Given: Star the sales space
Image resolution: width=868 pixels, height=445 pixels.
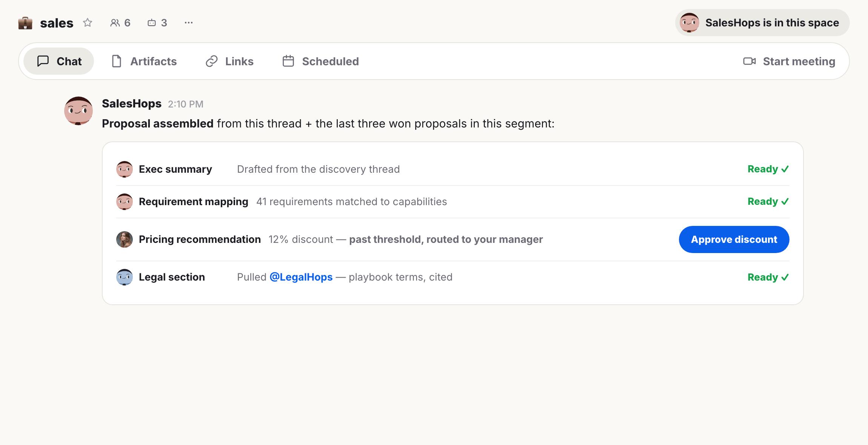Looking at the screenshot, I should coord(88,23).
